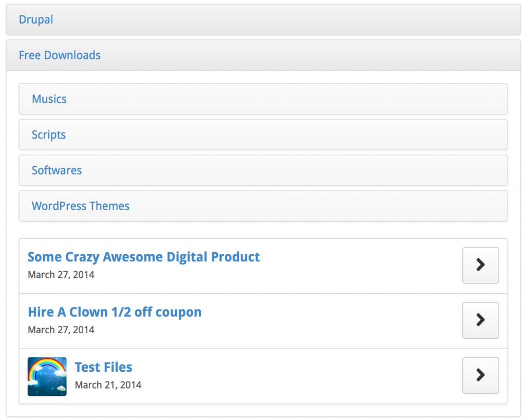Open the Musics subcategory

(49, 99)
